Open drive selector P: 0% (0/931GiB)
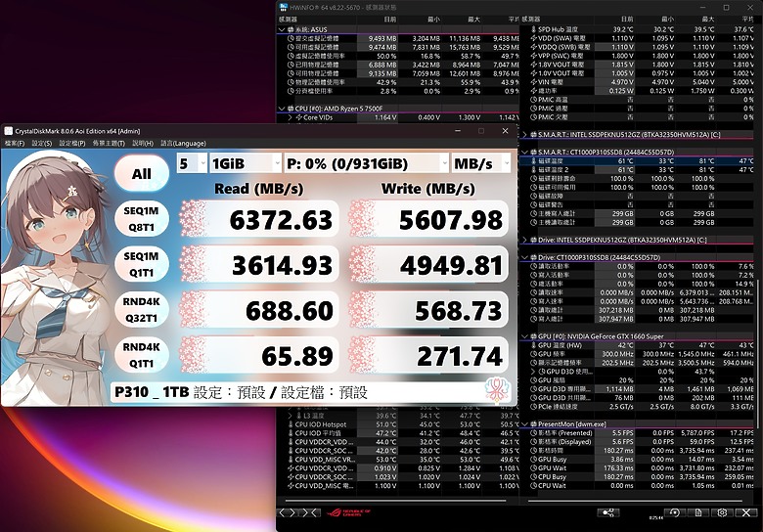 tap(367, 163)
